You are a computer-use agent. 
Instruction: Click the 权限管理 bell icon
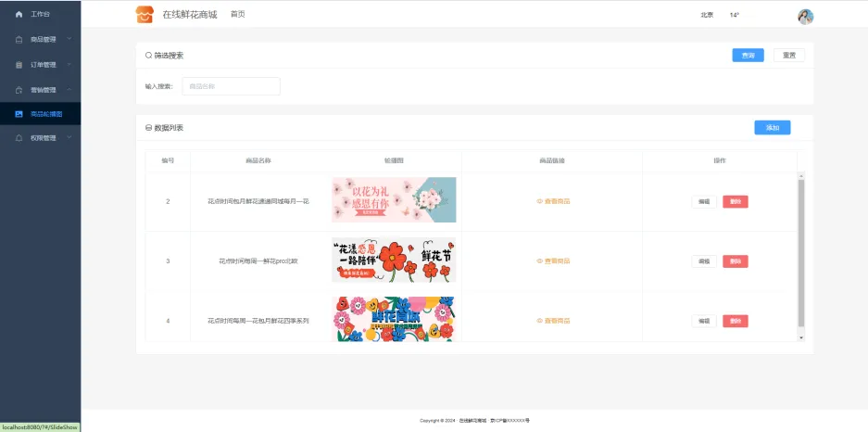19,138
